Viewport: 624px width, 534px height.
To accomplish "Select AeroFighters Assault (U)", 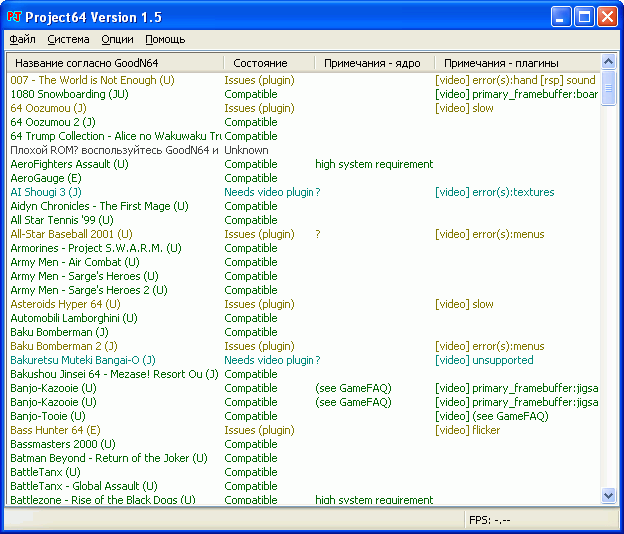I will pyautogui.click(x=69, y=164).
